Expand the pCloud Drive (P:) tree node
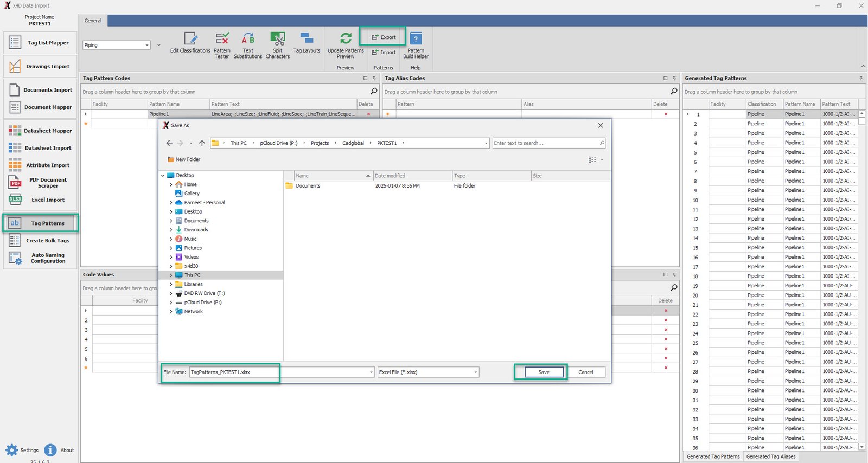The image size is (868, 463). pyautogui.click(x=171, y=303)
